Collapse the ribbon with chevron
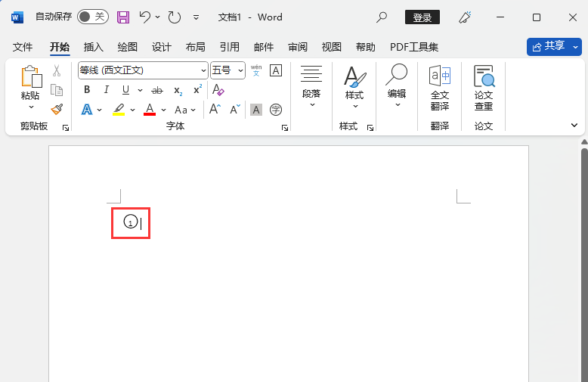Image resolution: width=588 pixels, height=382 pixels. 574,125
